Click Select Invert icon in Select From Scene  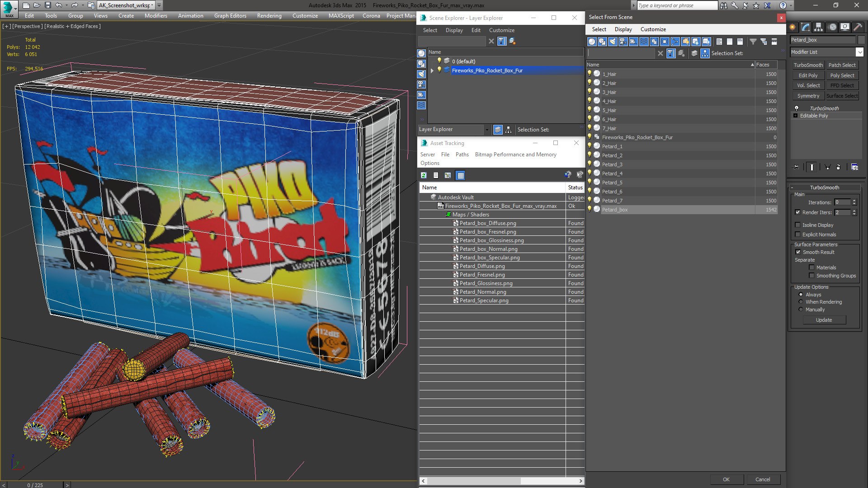(740, 42)
